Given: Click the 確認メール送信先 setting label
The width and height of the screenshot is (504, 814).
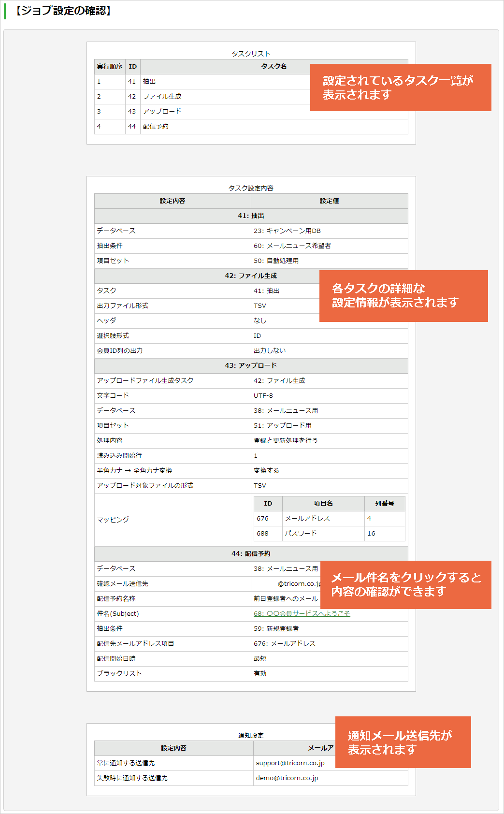Looking at the screenshot, I should (x=122, y=584).
